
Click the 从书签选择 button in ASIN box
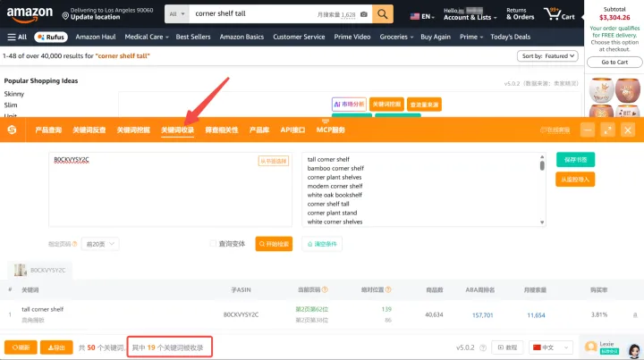click(274, 161)
